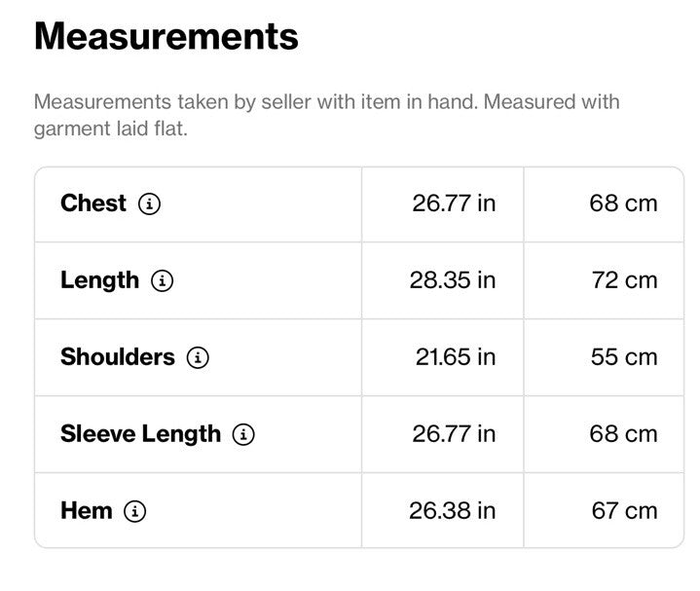Viewport: 700px width, 591px height.
Task: Click the Shoulders label text
Action: 118,357
